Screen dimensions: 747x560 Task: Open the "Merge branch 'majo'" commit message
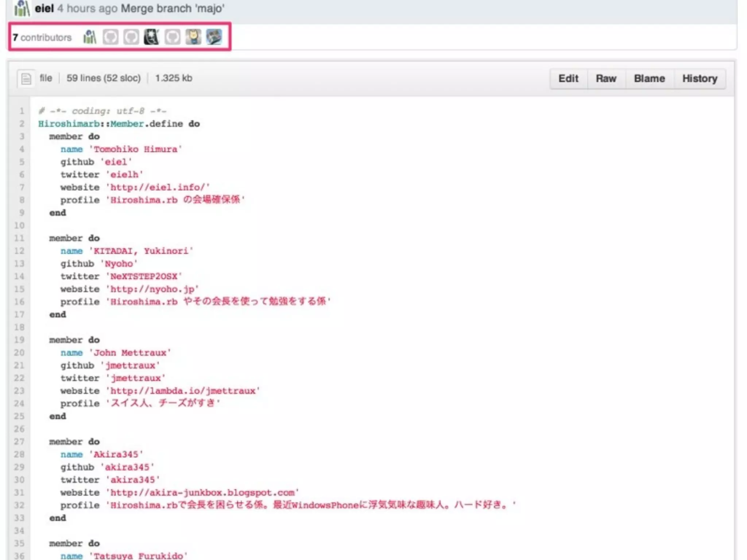coord(172,8)
